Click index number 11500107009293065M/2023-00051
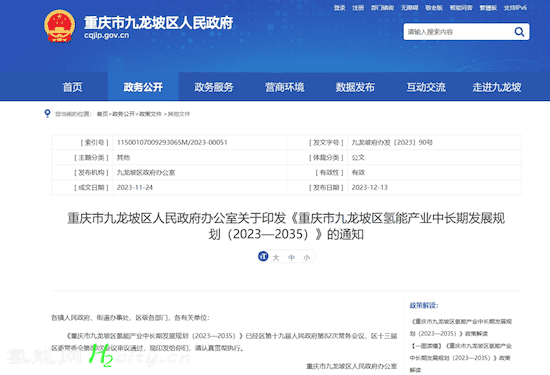550x375 pixels. (x=172, y=142)
